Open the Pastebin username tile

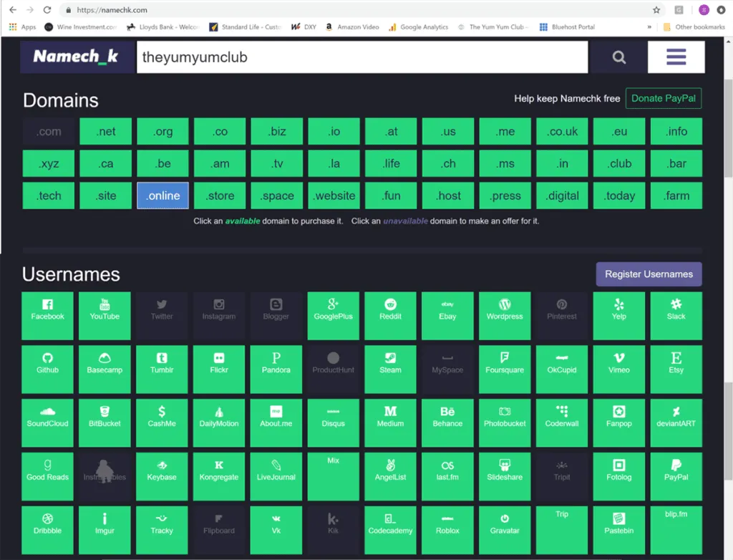click(619, 530)
